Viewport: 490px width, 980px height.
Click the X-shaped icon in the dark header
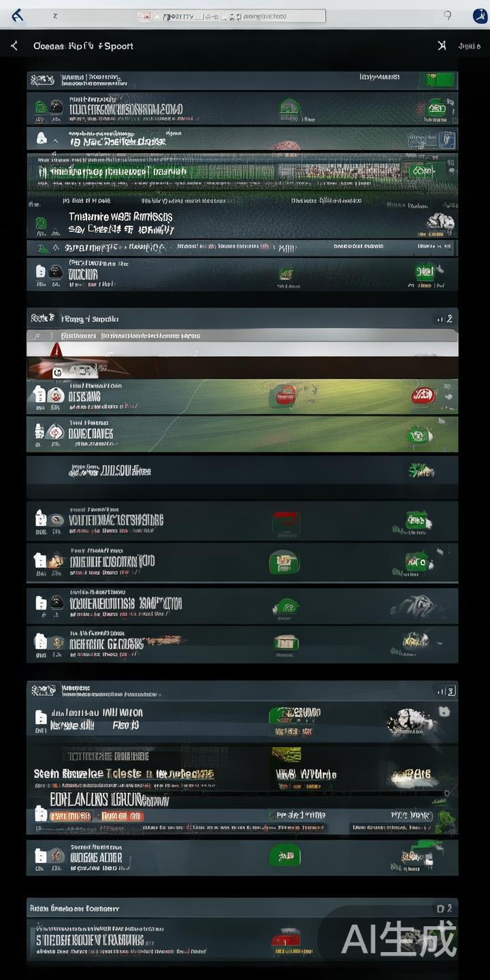tap(442, 46)
